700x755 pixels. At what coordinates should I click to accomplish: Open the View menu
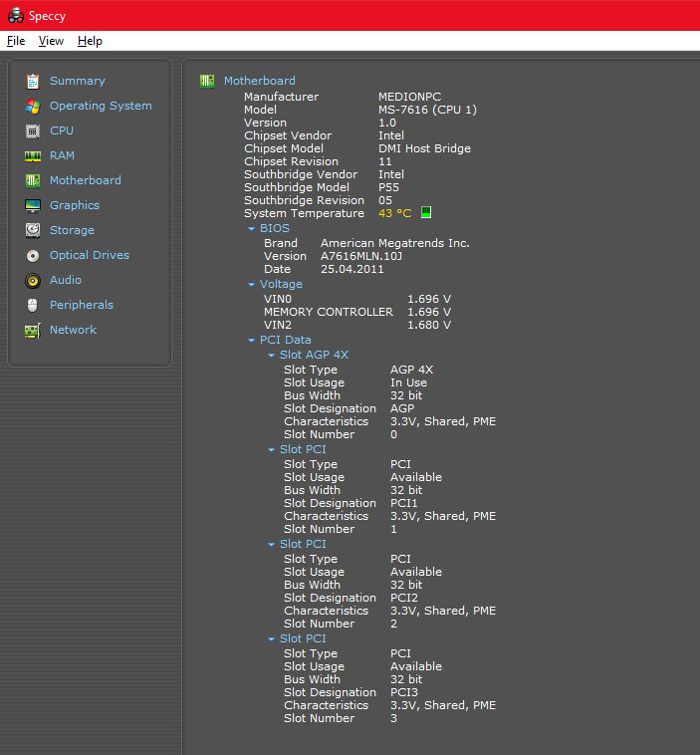pos(51,41)
